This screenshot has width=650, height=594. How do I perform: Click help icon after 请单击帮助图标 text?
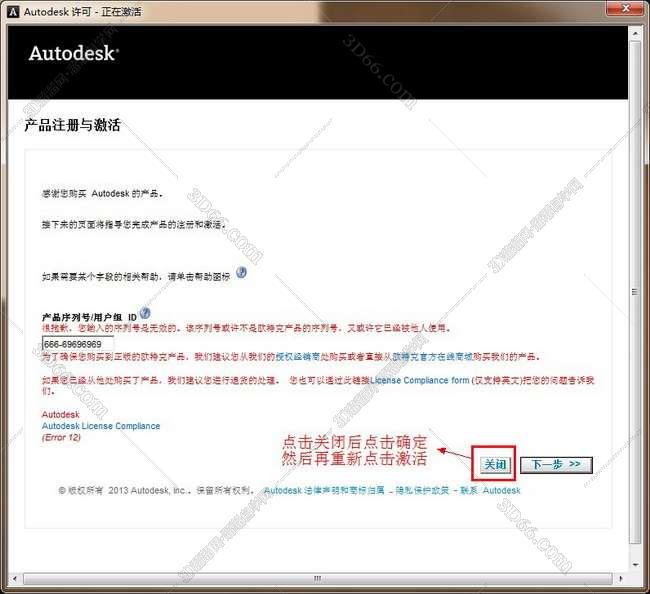241,272
